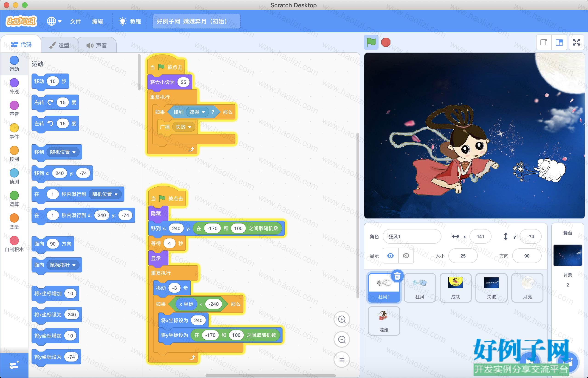Edit the sprite name field 狂风1
The image size is (588, 378).
point(412,236)
